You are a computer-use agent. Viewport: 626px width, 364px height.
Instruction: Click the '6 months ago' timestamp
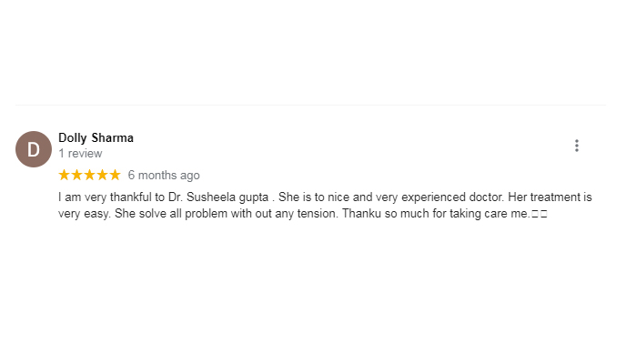coord(164,176)
